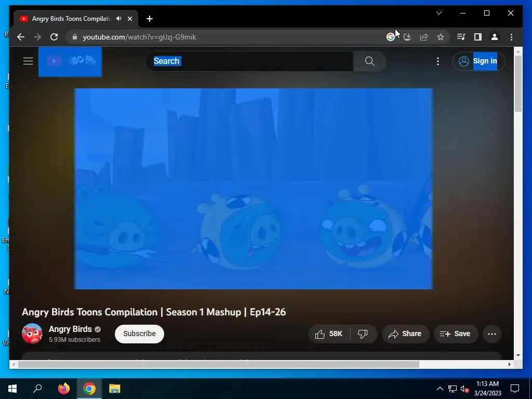This screenshot has height=399, width=532.
Task: Open more actions ellipsis button
Action: [491, 334]
